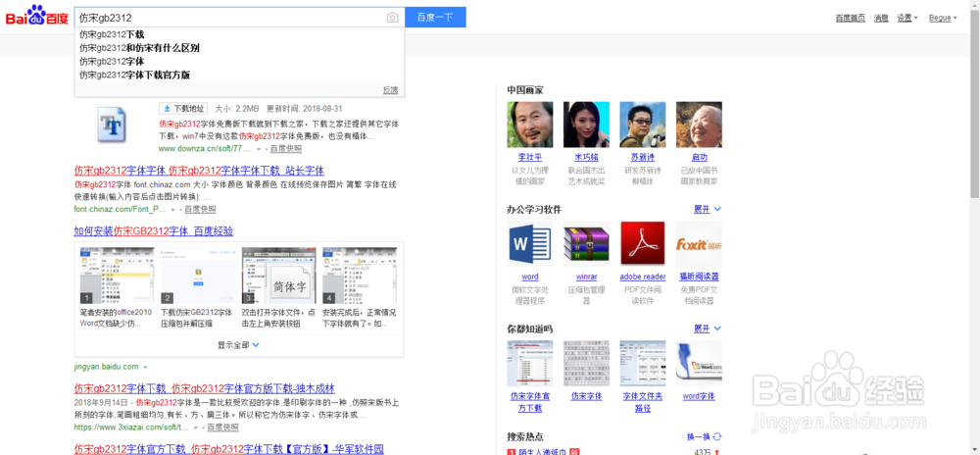Open 百度快照 for font.chinaz.com result
This screenshot has height=455, width=980.
[200, 210]
